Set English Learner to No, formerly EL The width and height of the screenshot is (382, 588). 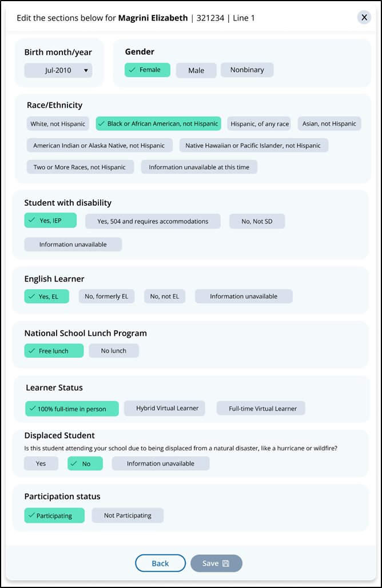pyautogui.click(x=106, y=297)
